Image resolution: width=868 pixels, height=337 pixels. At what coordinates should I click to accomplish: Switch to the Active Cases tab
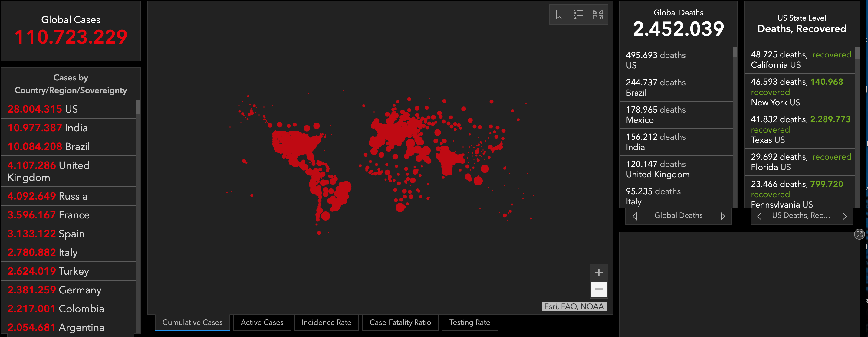click(262, 322)
